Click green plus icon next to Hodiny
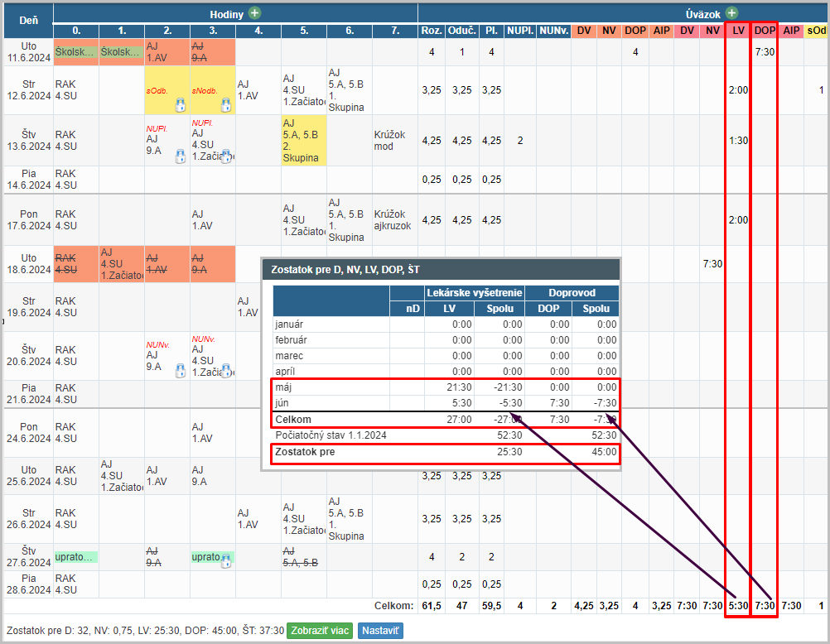Image resolution: width=830 pixels, height=644 pixels. click(255, 13)
